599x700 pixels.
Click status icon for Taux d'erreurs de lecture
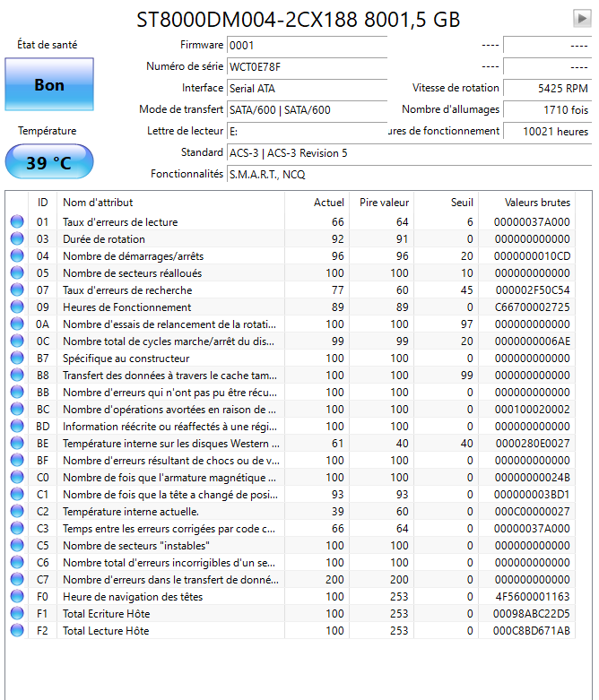(x=17, y=221)
